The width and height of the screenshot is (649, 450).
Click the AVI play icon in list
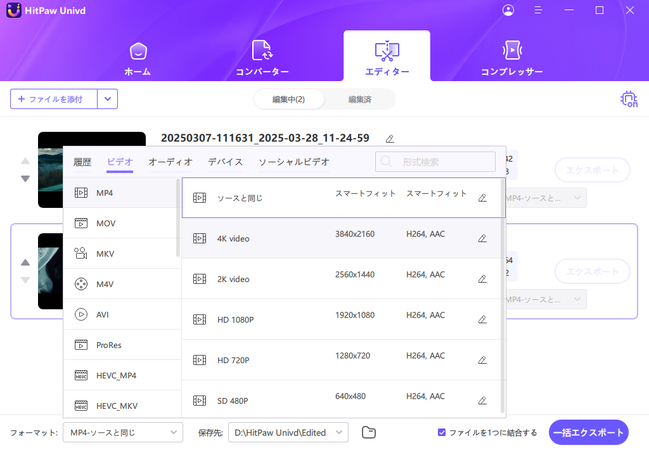click(81, 315)
